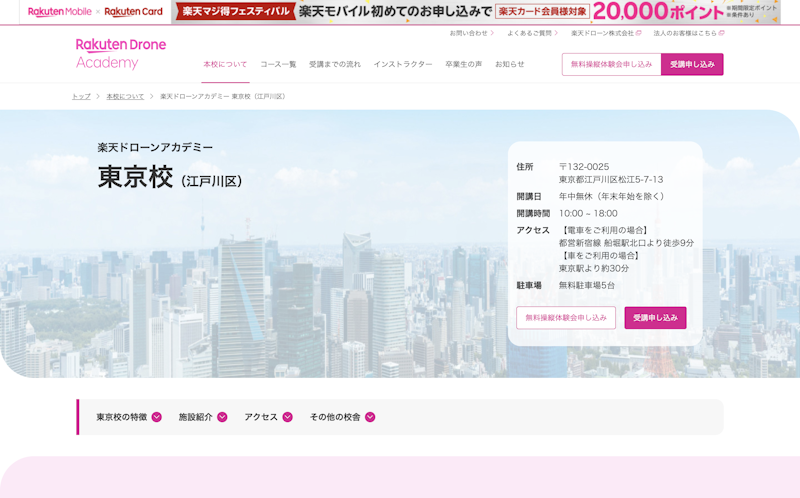Image resolution: width=800 pixels, height=498 pixels.
Task: Jump to the 施設紹介 section
Action: coord(196,417)
